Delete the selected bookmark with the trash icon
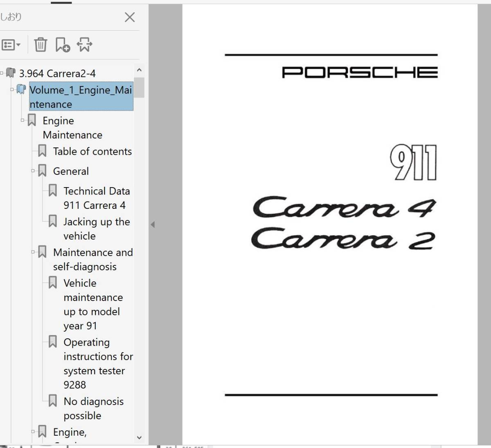This screenshot has width=491, height=448. (x=41, y=45)
